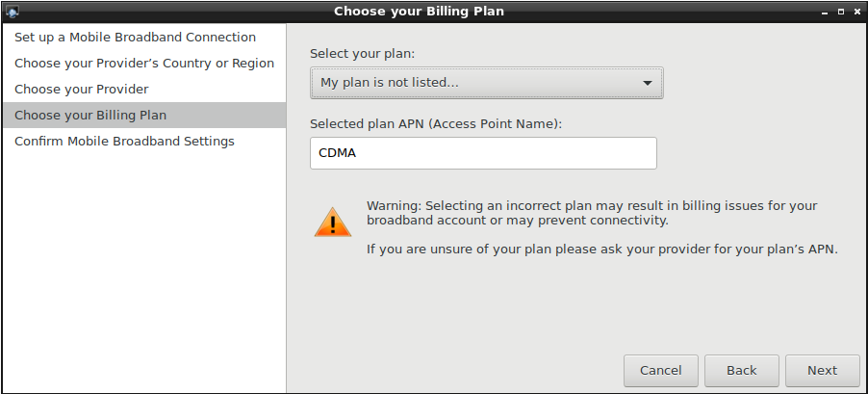Screen dimensions: 868x394
Task: Select the 'Choose your Billing Plan' step
Action: click(x=90, y=116)
